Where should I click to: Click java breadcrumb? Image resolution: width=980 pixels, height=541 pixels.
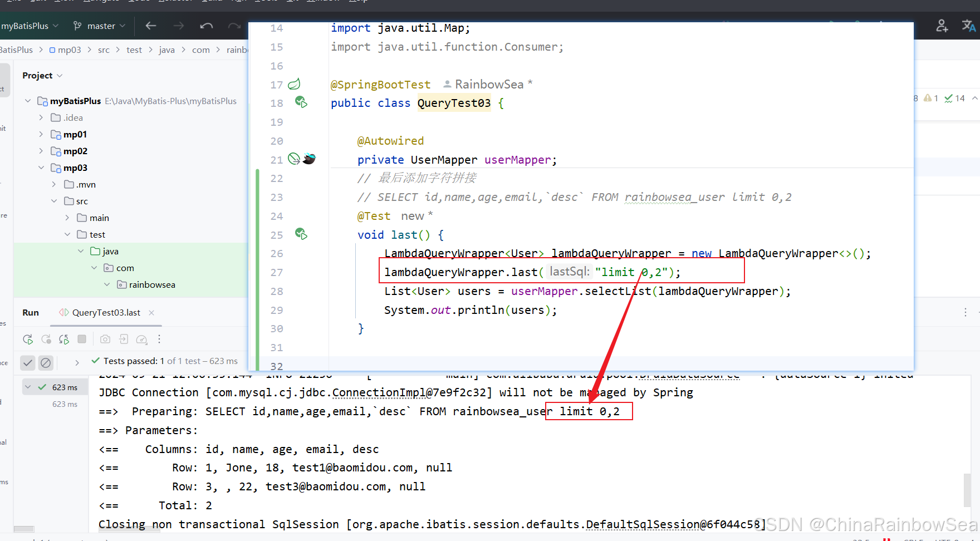click(x=166, y=50)
